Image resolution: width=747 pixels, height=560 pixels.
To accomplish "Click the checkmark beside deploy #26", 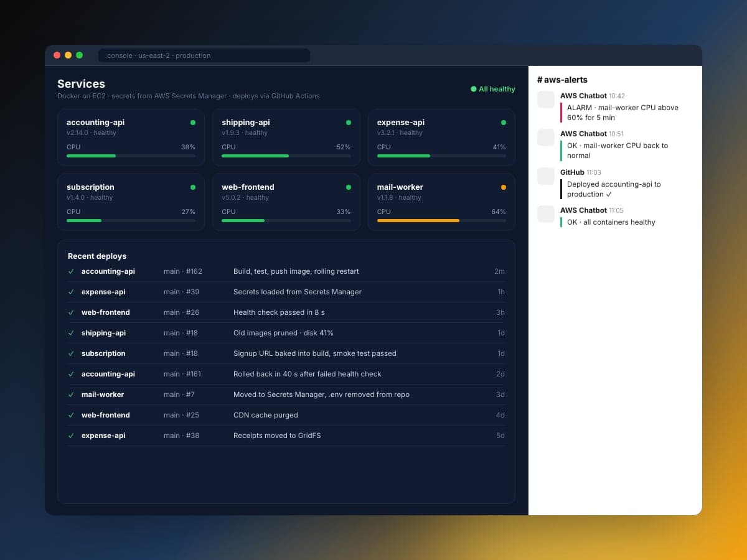I will coord(71,312).
